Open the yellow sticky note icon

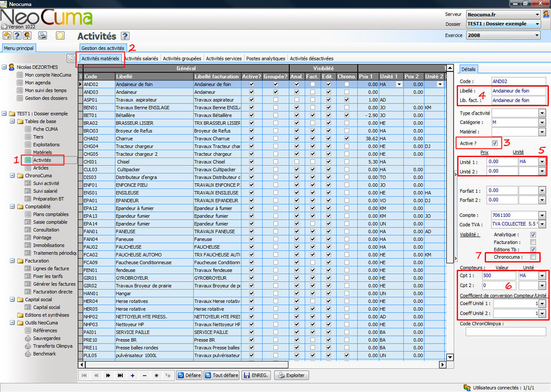(x=60, y=35)
